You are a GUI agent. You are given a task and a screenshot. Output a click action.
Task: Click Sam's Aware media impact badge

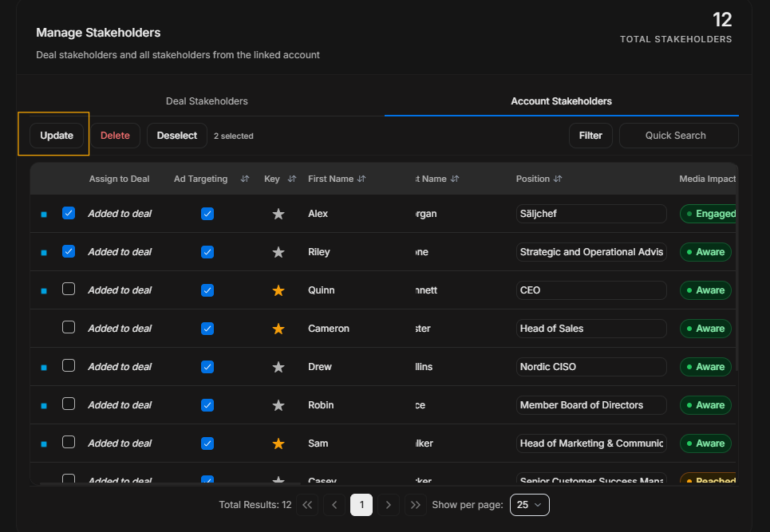(x=705, y=443)
